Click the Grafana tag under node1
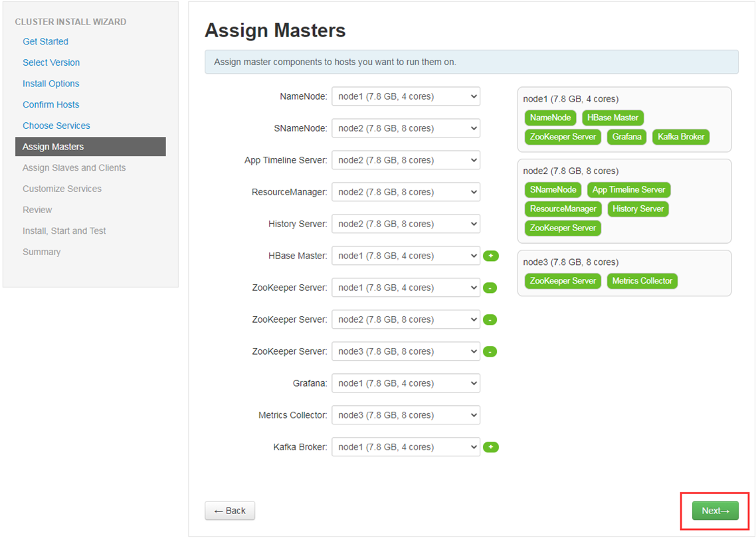 tap(626, 137)
